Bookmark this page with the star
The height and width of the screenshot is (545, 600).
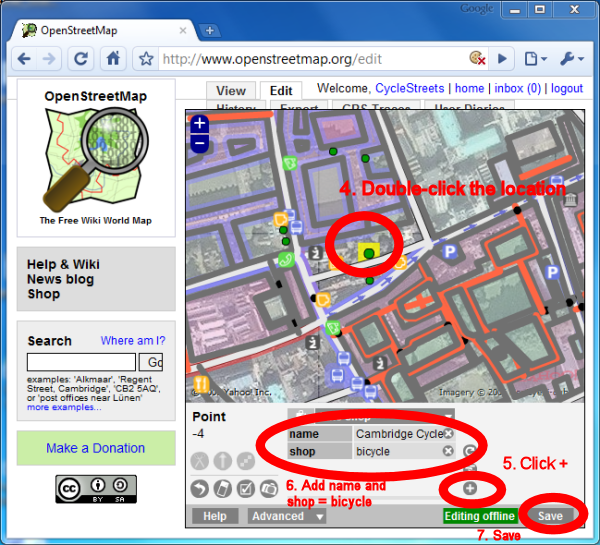click(x=146, y=59)
